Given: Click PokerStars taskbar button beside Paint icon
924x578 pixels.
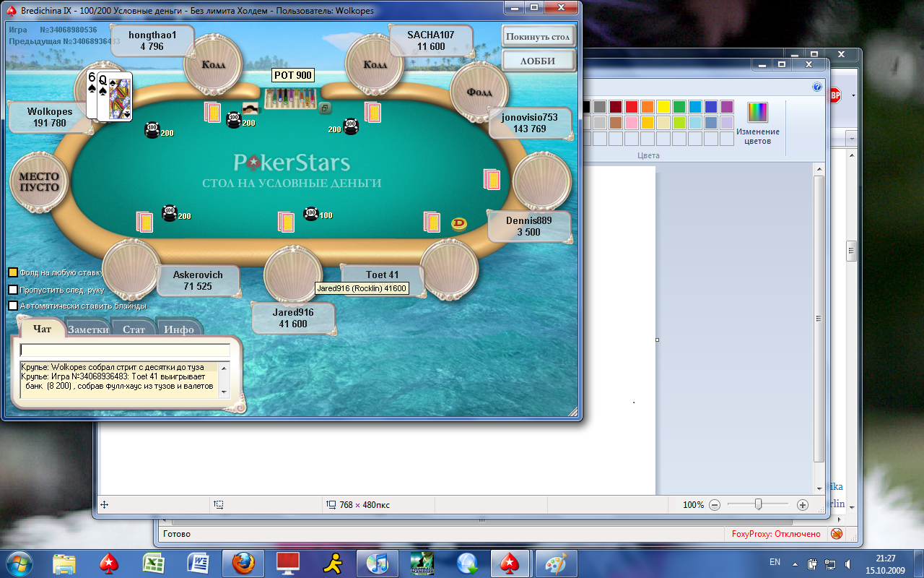Looking at the screenshot, I should point(511,563).
